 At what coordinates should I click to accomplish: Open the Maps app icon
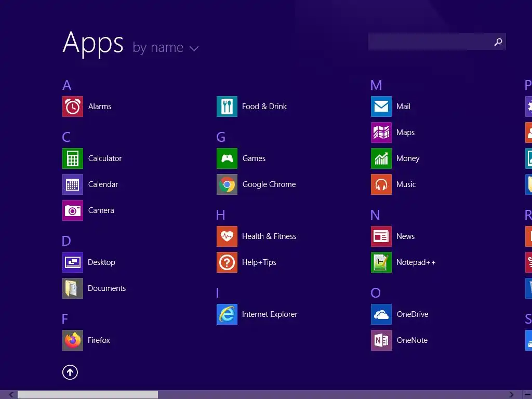(x=381, y=132)
